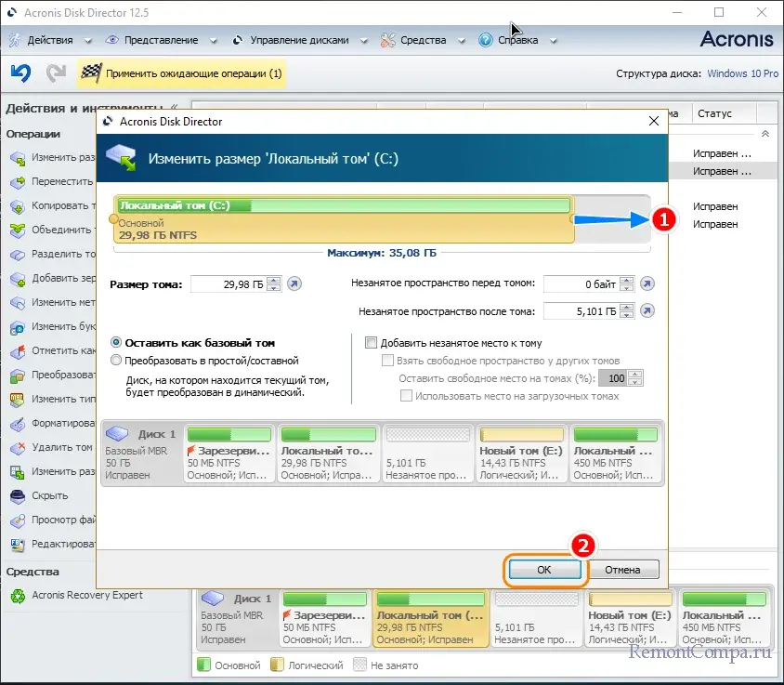Expand the 'Представление' menu dropdown arrow

(x=214, y=41)
